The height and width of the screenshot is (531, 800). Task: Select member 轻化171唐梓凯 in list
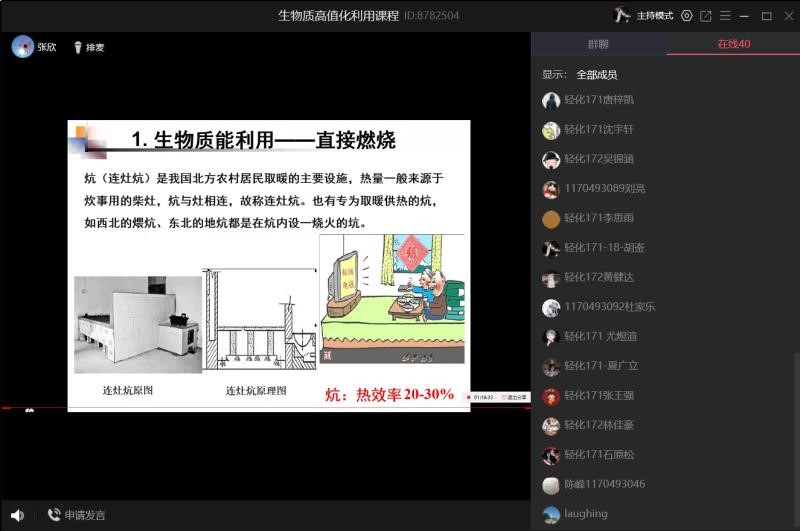pos(598,100)
